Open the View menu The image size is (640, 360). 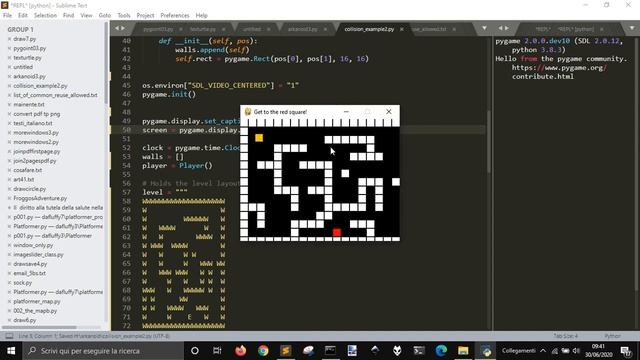[86, 15]
